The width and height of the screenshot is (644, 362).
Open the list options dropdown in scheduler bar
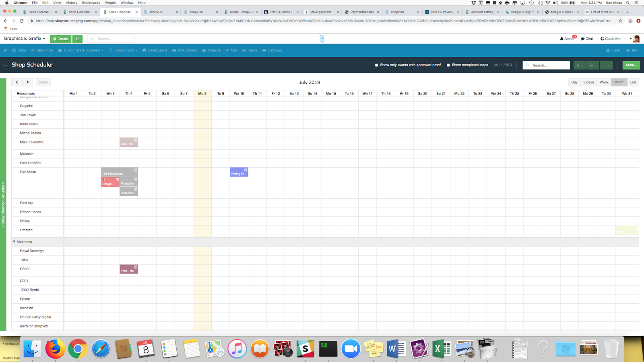point(606,65)
